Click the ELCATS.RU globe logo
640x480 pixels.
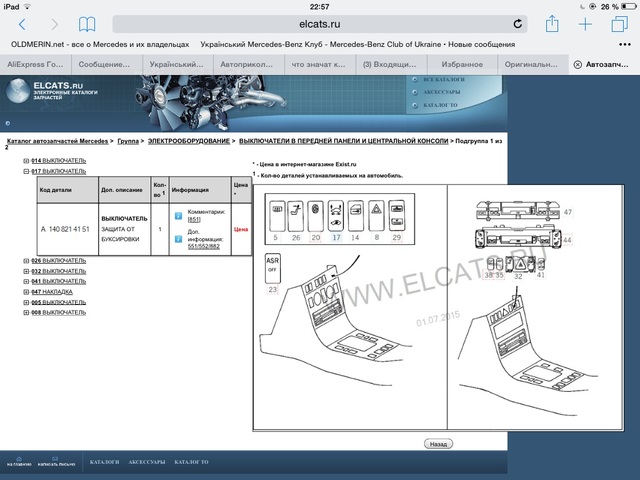pyautogui.click(x=18, y=90)
